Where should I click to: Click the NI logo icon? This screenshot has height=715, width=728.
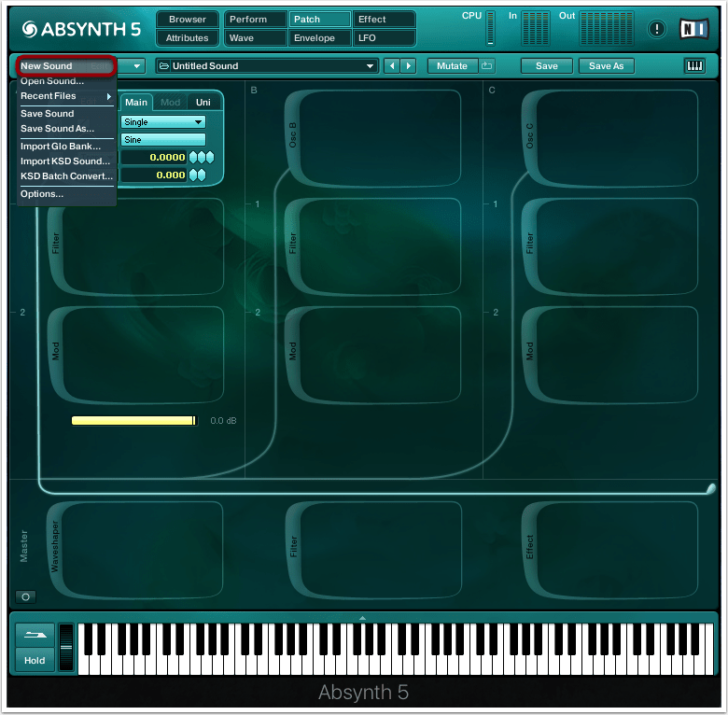pyautogui.click(x=692, y=29)
